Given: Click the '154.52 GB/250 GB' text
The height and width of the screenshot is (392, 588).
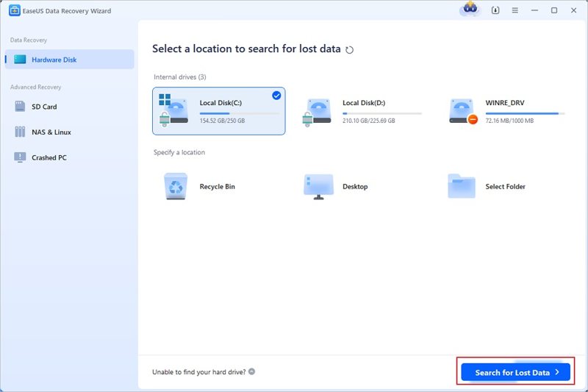Looking at the screenshot, I should (x=222, y=121).
